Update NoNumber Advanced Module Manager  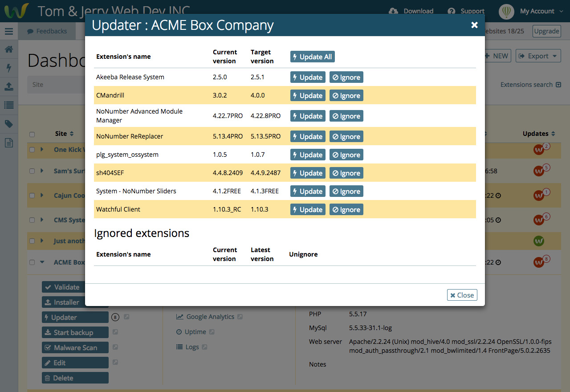(308, 116)
